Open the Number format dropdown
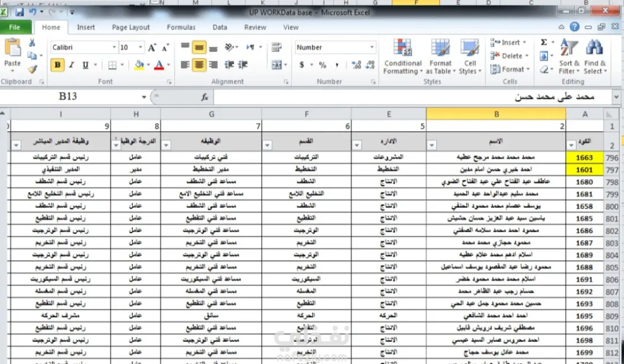Screen dimensions: 624x364 [372, 47]
